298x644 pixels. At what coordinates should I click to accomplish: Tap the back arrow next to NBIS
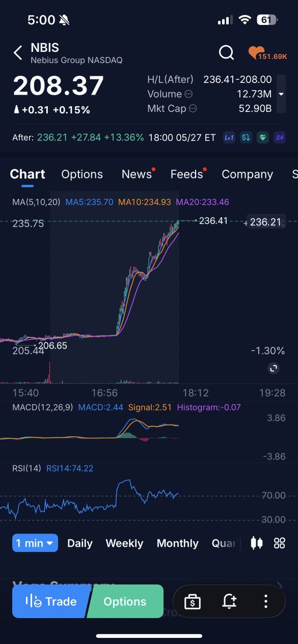pyautogui.click(x=18, y=53)
